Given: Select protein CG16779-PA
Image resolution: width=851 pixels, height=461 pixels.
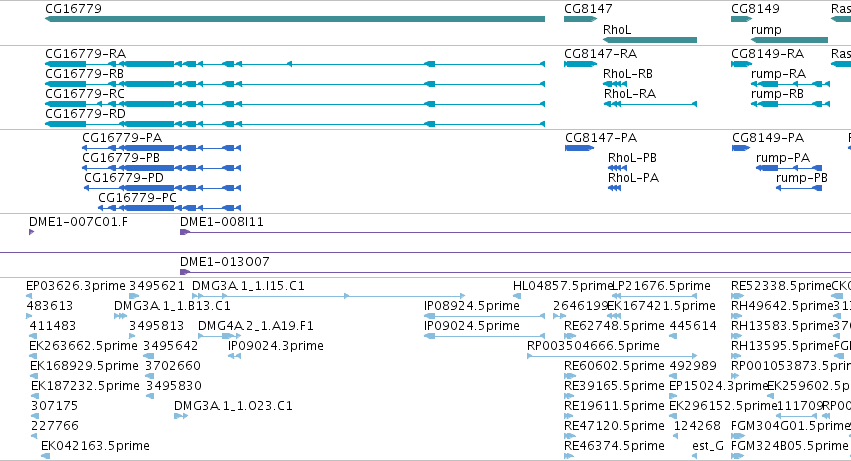Looking at the screenshot, I should [161, 148].
